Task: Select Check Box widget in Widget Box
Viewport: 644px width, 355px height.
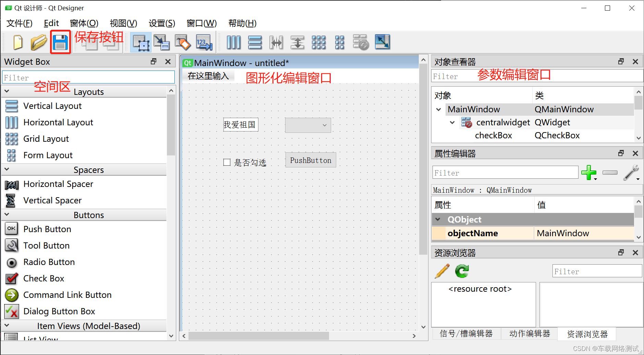Action: [x=44, y=278]
